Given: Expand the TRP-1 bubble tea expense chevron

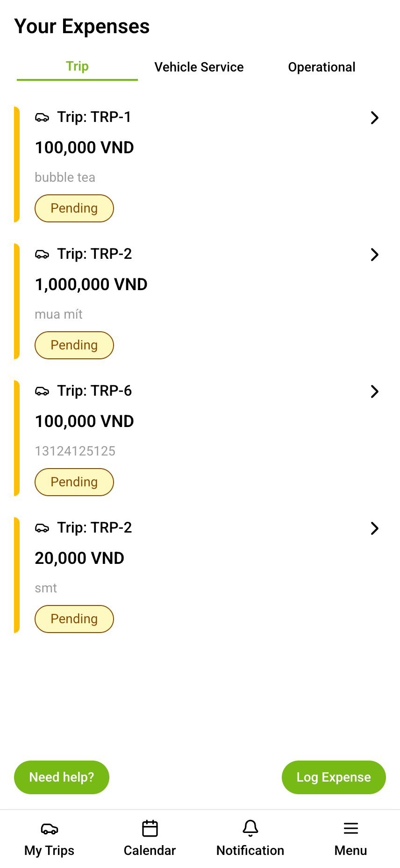Looking at the screenshot, I should tap(374, 118).
